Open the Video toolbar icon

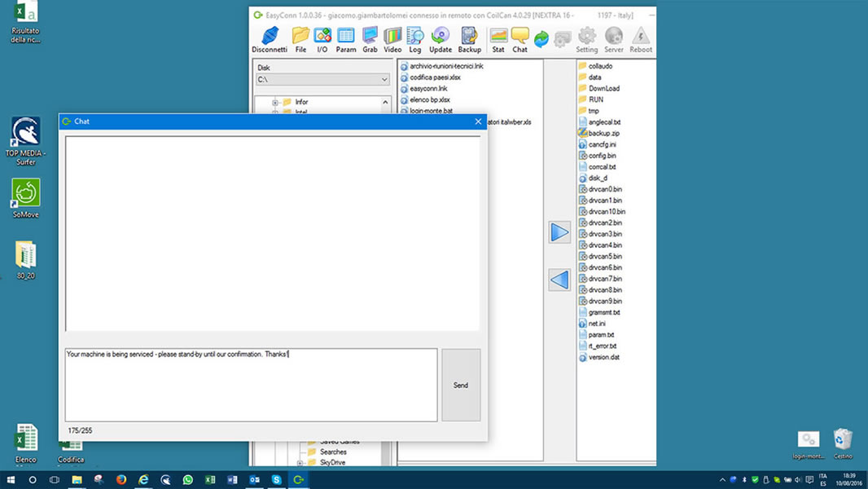[x=392, y=40]
